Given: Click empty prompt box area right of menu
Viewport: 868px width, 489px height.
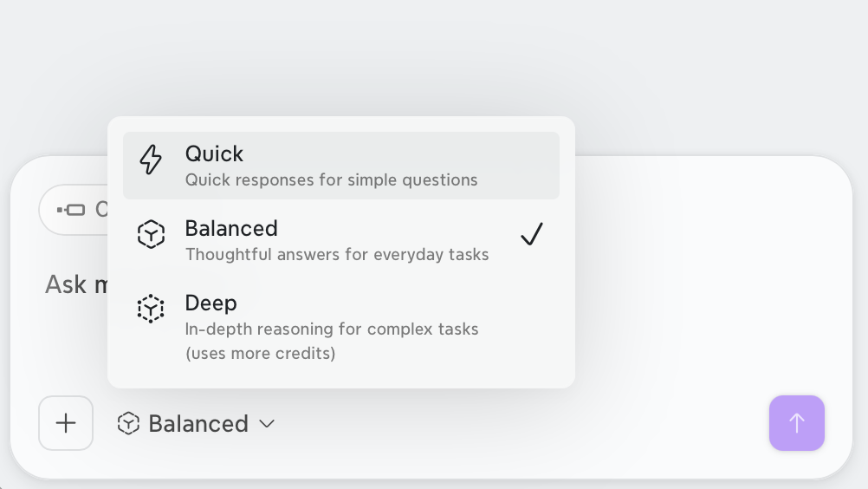Looking at the screenshot, I should click(x=709, y=277).
